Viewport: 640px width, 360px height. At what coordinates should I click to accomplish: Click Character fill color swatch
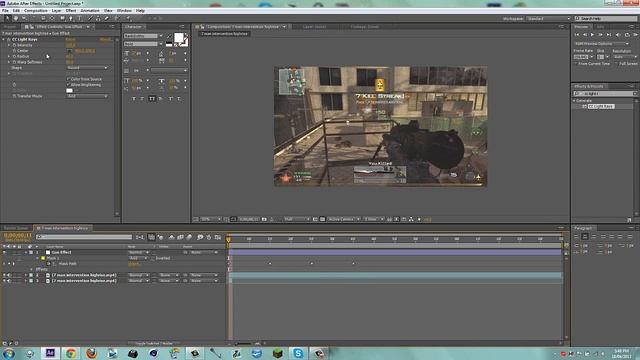[178, 38]
